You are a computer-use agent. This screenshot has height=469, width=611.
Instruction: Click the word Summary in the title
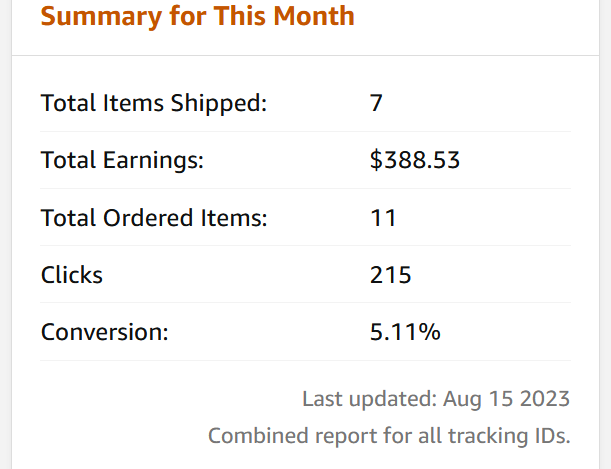coord(101,17)
